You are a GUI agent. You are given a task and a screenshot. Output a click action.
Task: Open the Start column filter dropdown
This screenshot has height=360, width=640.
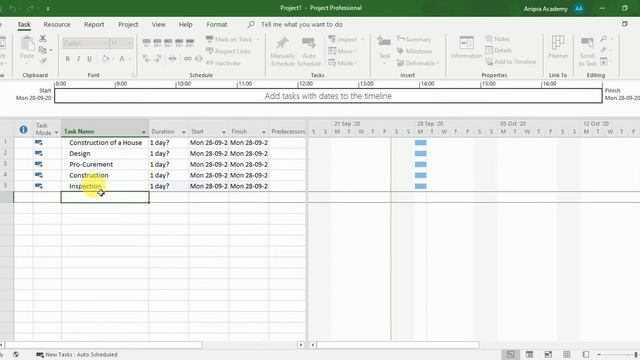(224, 132)
